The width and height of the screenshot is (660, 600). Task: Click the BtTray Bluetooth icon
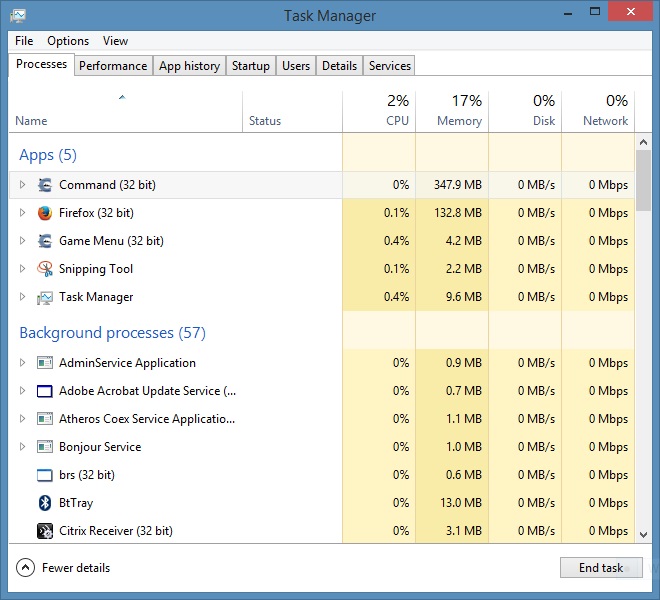tap(45, 503)
